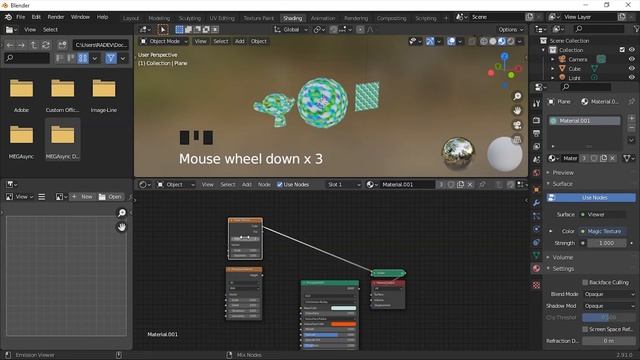Toggle viewport overlays button
The image size is (640, 360).
point(451,41)
